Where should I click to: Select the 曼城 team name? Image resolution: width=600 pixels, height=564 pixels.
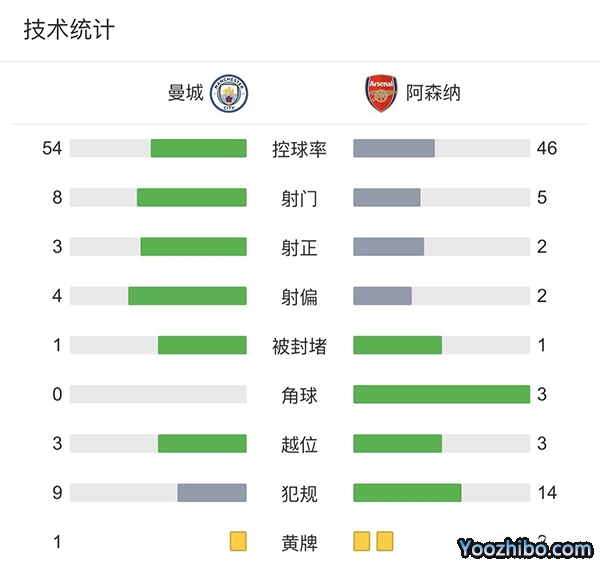(186, 94)
